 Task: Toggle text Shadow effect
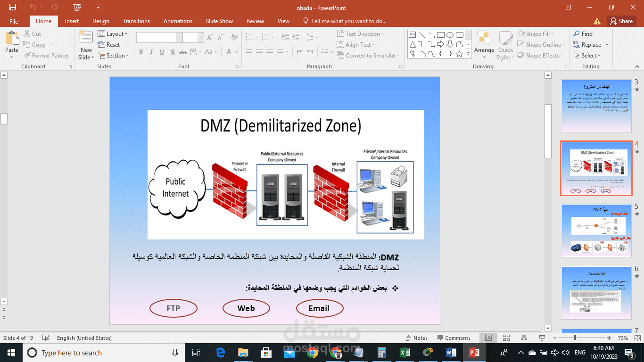(173, 52)
